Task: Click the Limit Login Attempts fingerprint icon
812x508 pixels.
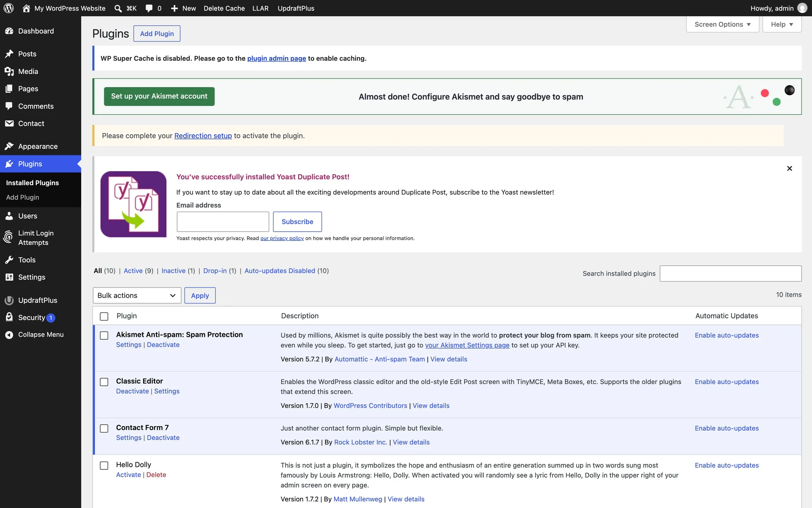Action: 8,237
